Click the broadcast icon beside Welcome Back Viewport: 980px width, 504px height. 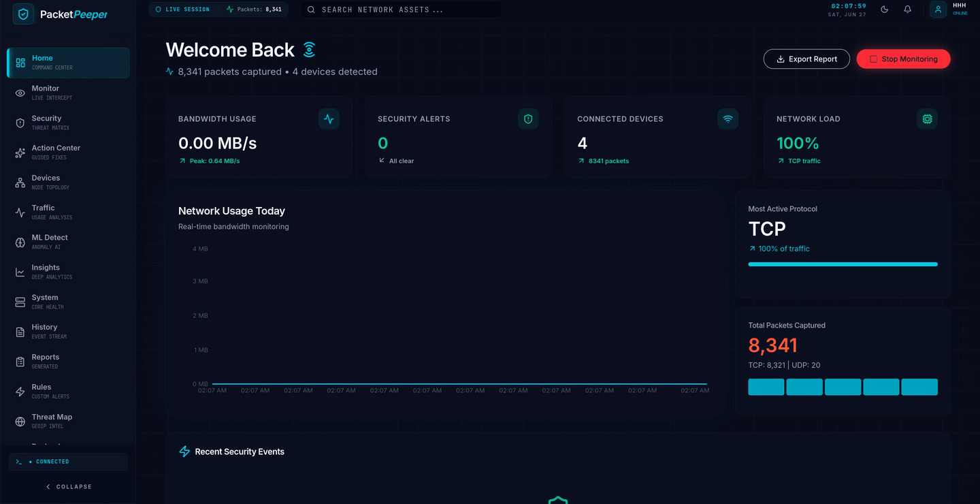coord(309,50)
